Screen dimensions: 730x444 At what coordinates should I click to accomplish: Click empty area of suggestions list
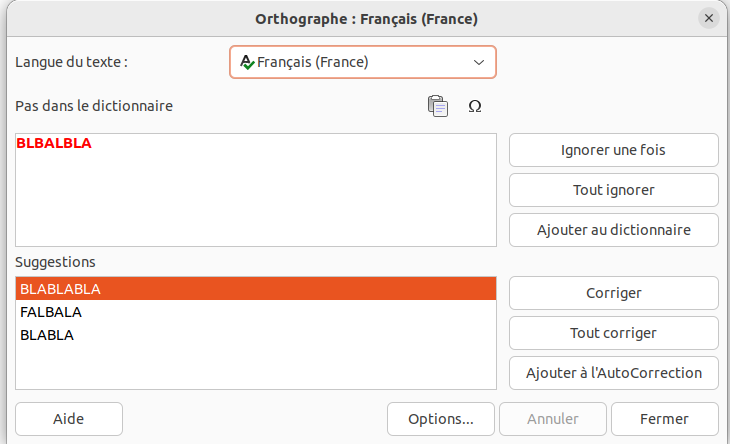tap(256, 368)
